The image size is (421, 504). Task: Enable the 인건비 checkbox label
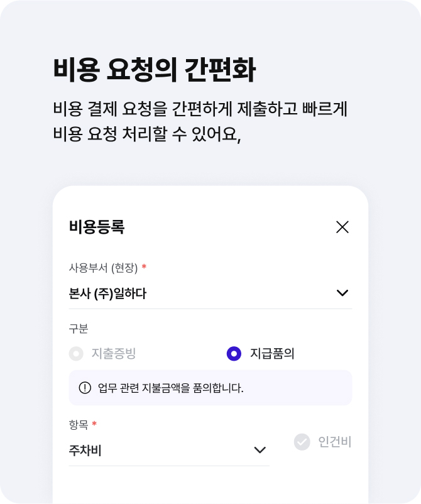pyautogui.click(x=334, y=442)
